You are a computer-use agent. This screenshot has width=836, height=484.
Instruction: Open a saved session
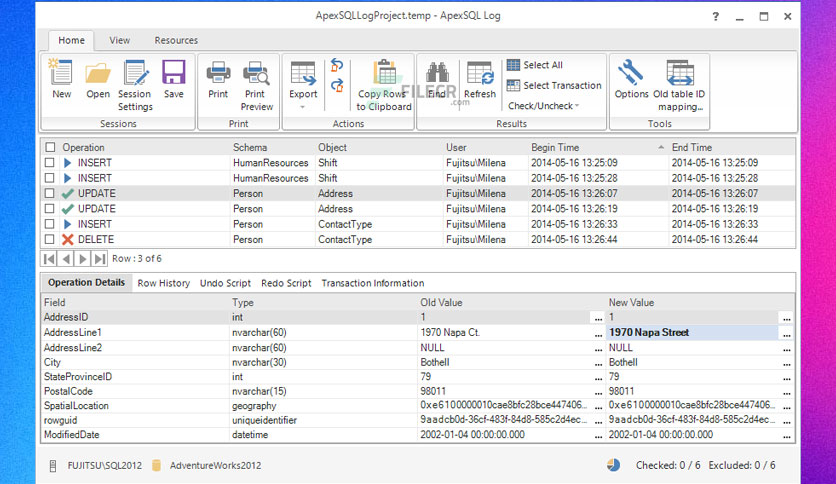tap(98, 80)
